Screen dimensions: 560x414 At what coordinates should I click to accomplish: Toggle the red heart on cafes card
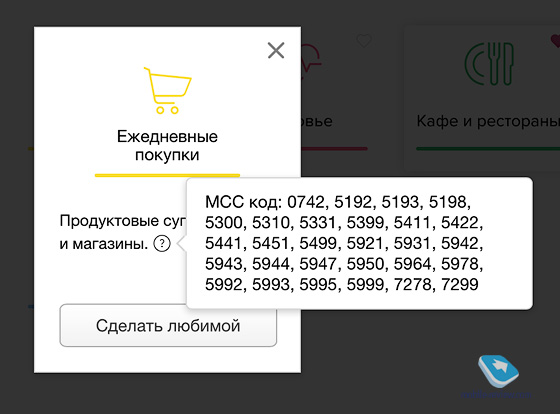[555, 41]
